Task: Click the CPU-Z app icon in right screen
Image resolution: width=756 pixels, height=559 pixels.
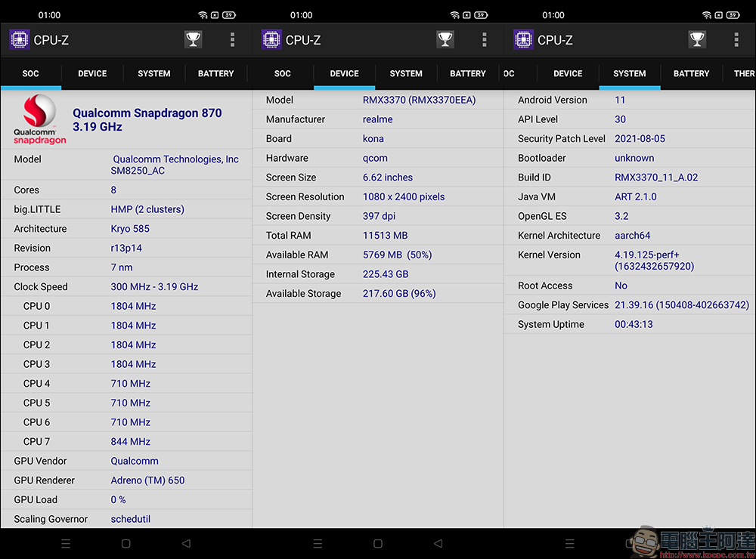Action: [523, 39]
